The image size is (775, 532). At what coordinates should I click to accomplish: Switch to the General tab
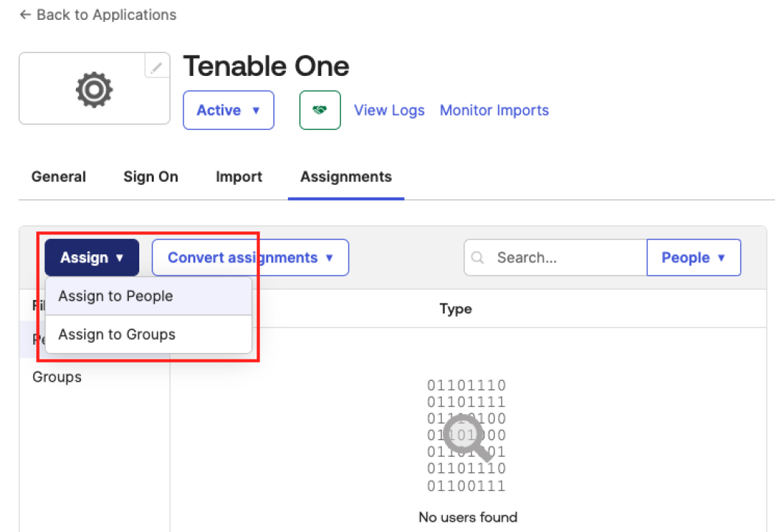tap(59, 177)
